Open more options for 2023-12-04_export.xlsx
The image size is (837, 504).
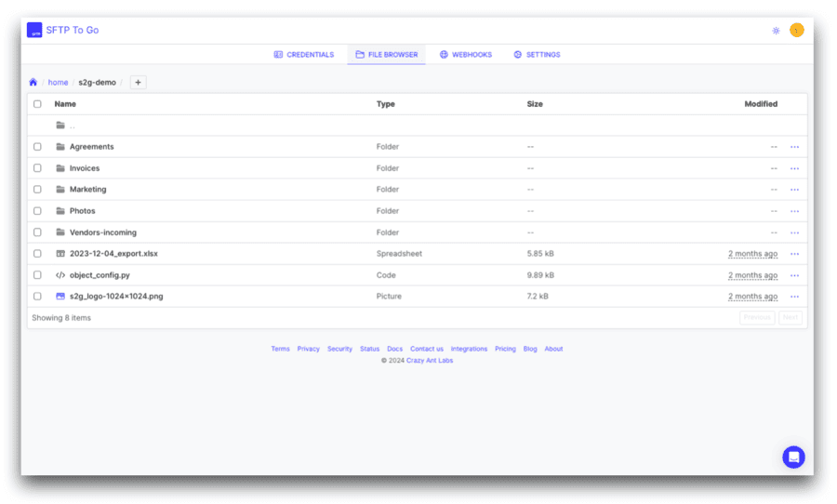(x=794, y=254)
